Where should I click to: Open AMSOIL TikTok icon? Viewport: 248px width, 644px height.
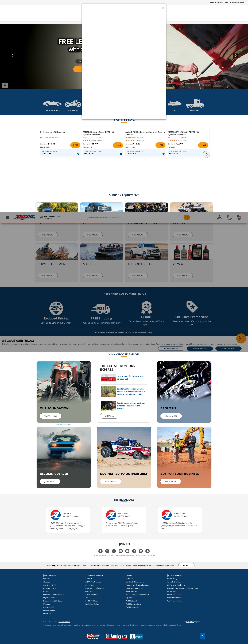click(134, 551)
